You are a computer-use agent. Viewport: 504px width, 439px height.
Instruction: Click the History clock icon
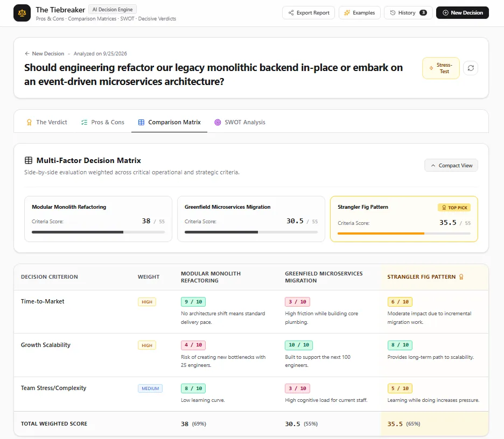coord(393,13)
